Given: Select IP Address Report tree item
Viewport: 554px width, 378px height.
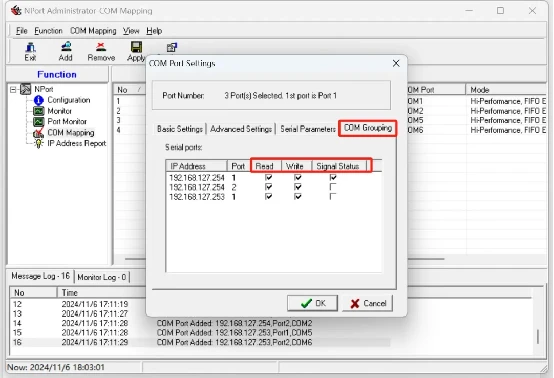Looking at the screenshot, I should [x=77, y=143].
